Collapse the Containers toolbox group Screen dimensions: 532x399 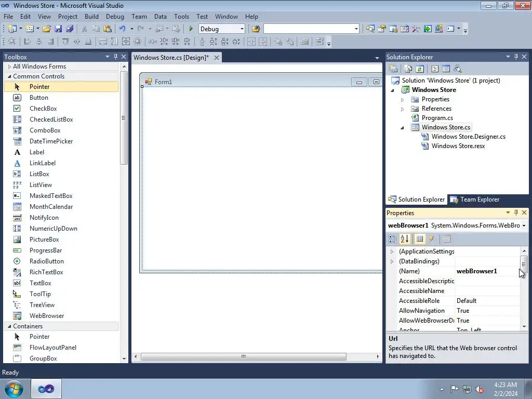[x=9, y=326]
